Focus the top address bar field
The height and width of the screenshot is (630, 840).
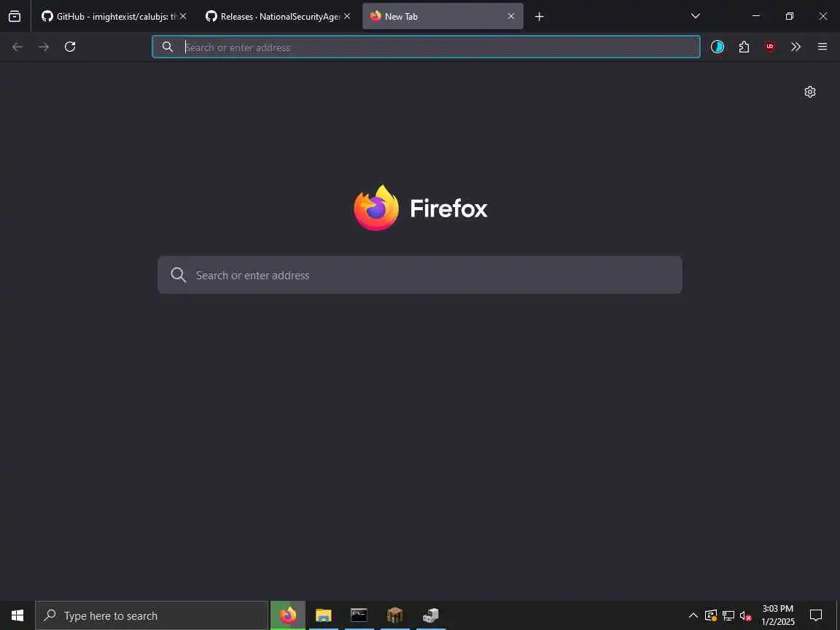pos(426,47)
